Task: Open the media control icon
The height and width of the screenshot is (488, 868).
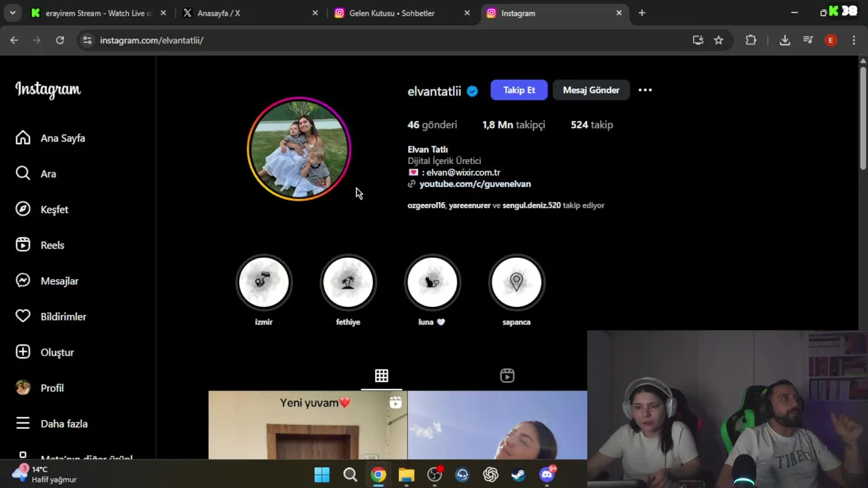Action: [808, 40]
